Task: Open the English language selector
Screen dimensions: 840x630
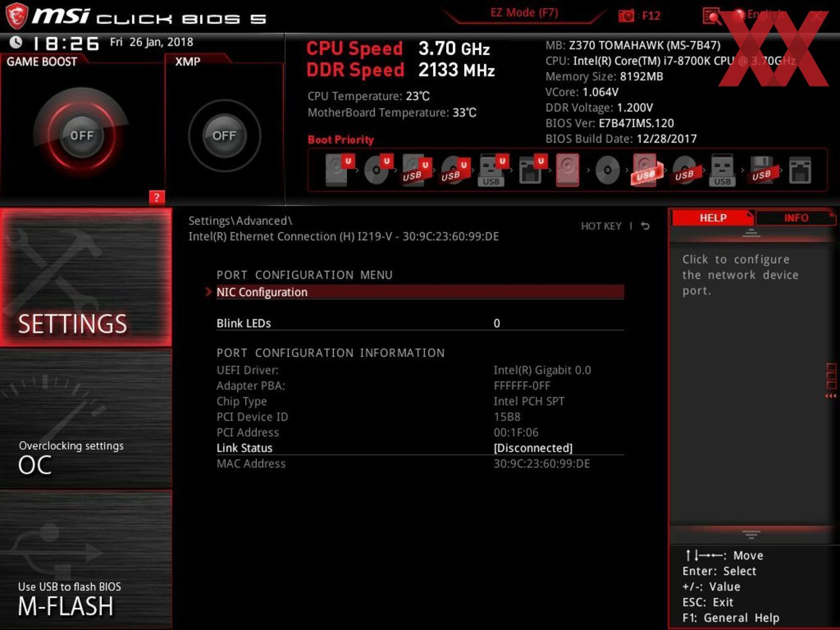Action: coord(760,15)
